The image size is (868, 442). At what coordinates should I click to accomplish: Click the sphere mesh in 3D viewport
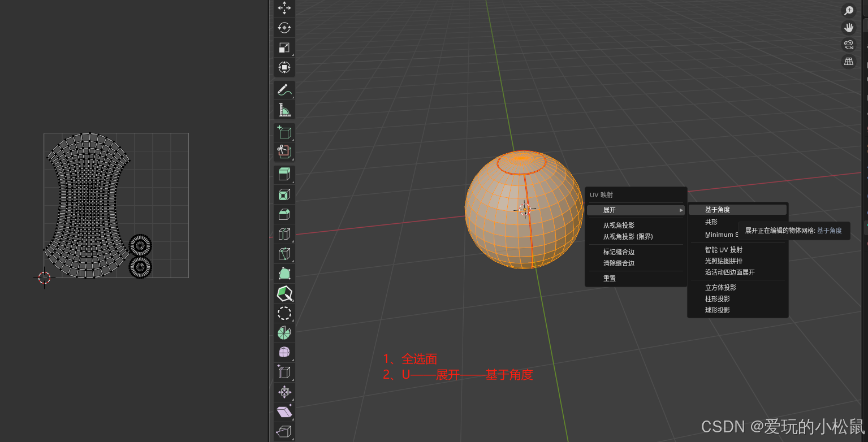click(524, 210)
